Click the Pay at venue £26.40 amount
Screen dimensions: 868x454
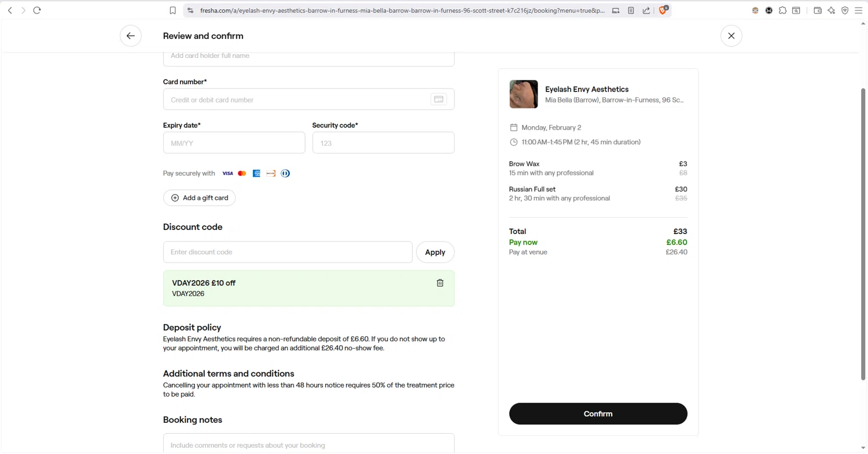coord(676,252)
